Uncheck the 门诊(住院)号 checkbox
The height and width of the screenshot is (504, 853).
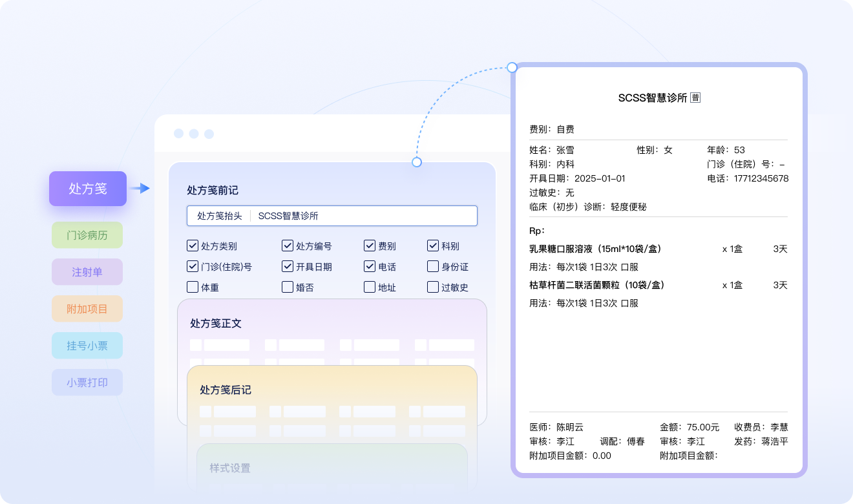click(193, 266)
